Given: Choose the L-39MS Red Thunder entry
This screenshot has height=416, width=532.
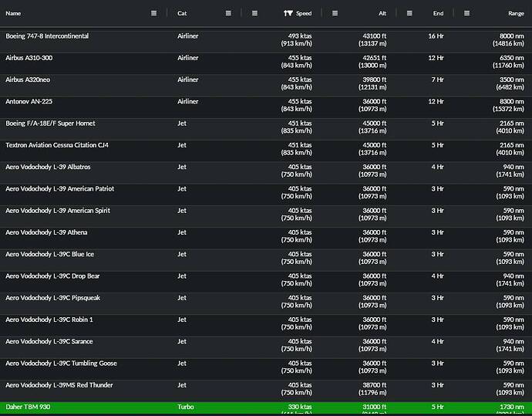Looking at the screenshot, I should (59, 385).
